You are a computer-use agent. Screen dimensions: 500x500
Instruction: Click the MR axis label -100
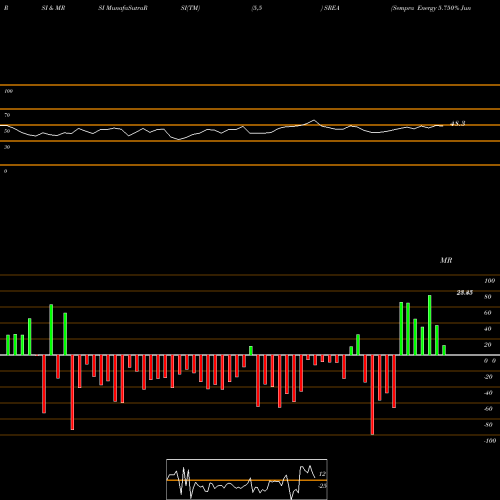[x=489, y=441]
